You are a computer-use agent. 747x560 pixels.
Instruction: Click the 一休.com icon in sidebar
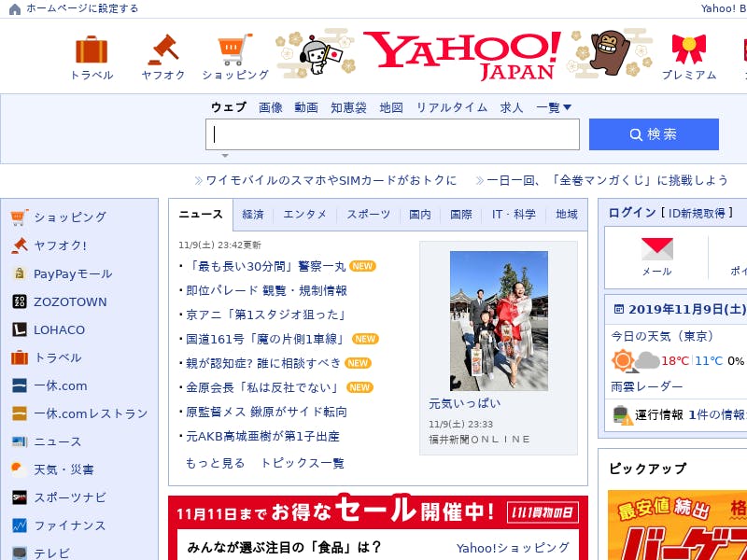click(19, 385)
